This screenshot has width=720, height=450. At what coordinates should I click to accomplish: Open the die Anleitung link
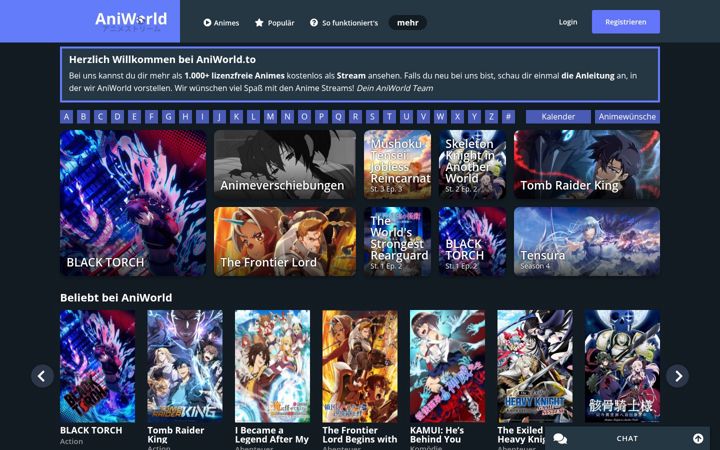[588, 76]
